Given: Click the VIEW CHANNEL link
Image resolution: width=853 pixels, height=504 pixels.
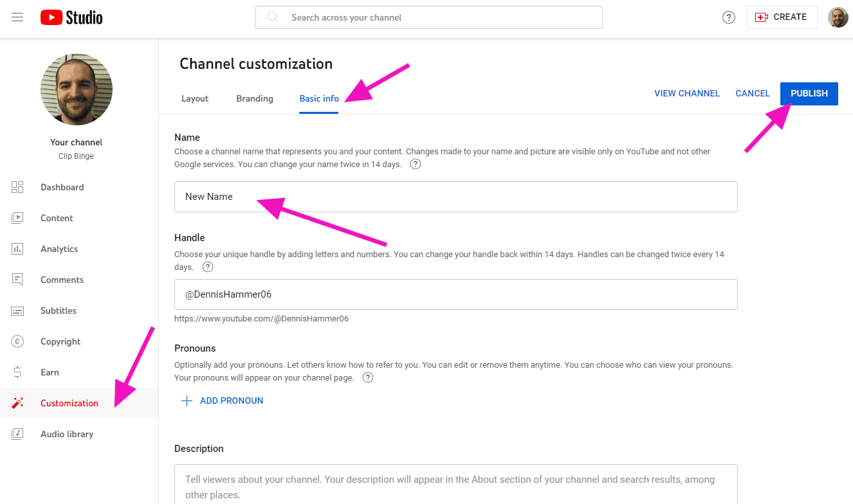Looking at the screenshot, I should tap(687, 93).
